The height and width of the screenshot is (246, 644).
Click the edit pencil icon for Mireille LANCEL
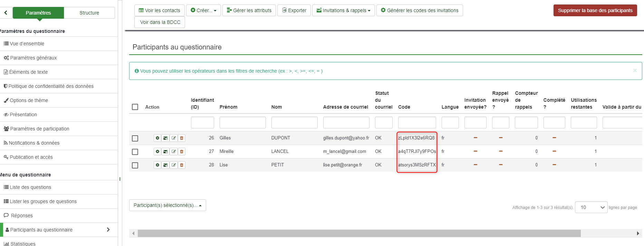tap(174, 152)
